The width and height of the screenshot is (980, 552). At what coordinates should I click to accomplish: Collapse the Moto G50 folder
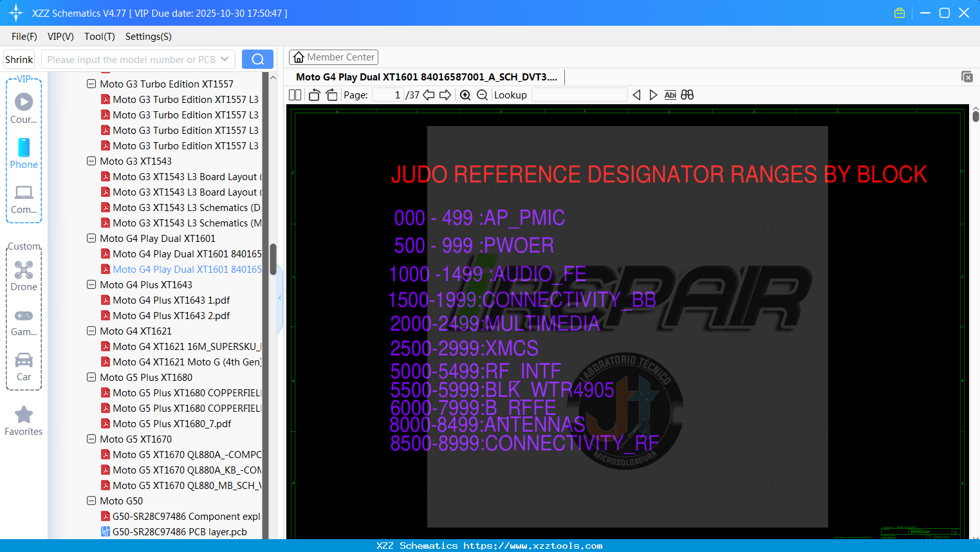91,501
